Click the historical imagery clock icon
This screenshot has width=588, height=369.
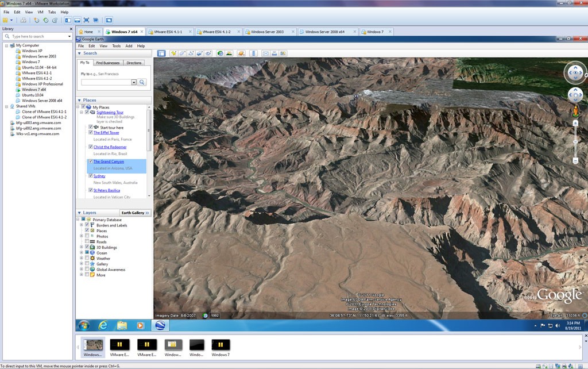click(x=220, y=53)
